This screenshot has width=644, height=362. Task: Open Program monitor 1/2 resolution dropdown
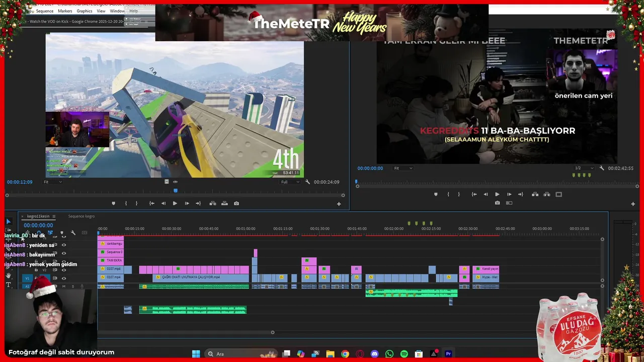point(584,168)
